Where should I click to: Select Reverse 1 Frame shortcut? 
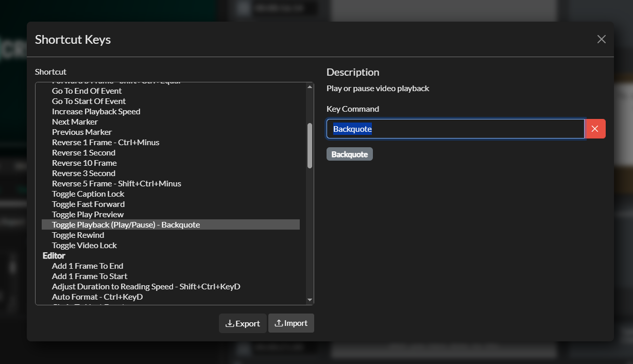click(170, 143)
